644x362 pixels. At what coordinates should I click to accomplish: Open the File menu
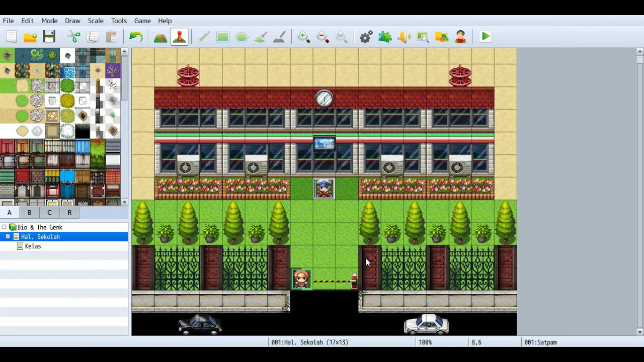pyautogui.click(x=9, y=21)
